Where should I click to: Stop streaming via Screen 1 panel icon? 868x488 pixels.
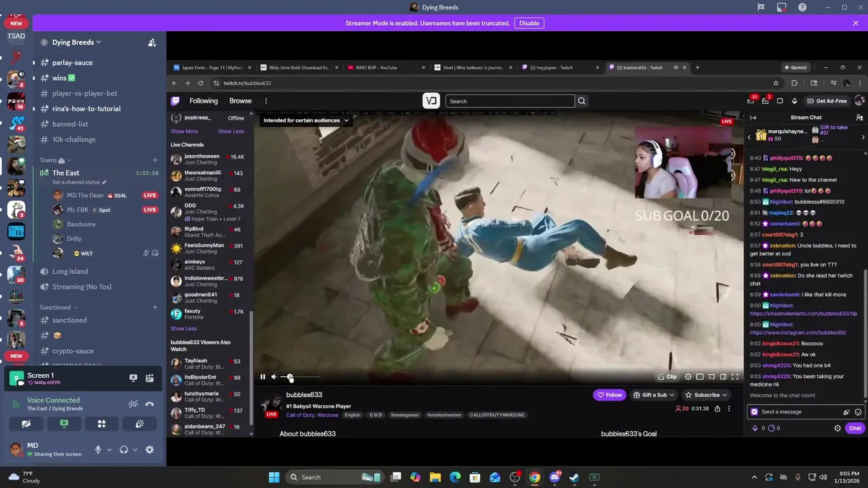(134, 378)
